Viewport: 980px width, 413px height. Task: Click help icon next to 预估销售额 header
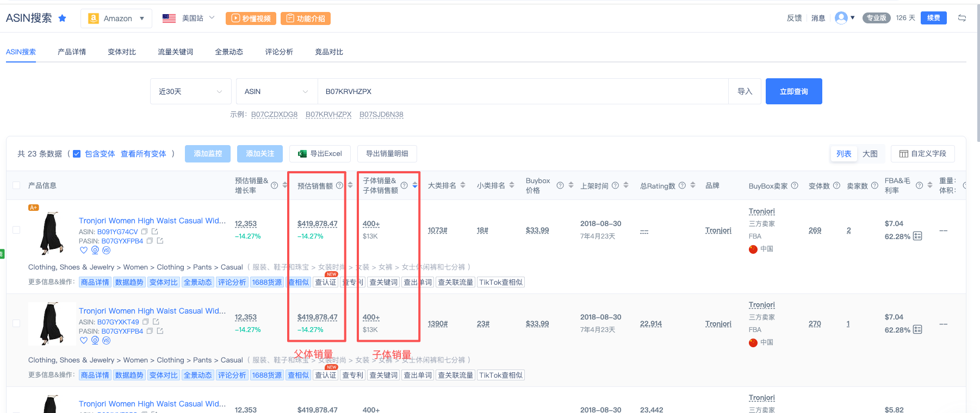coord(339,185)
